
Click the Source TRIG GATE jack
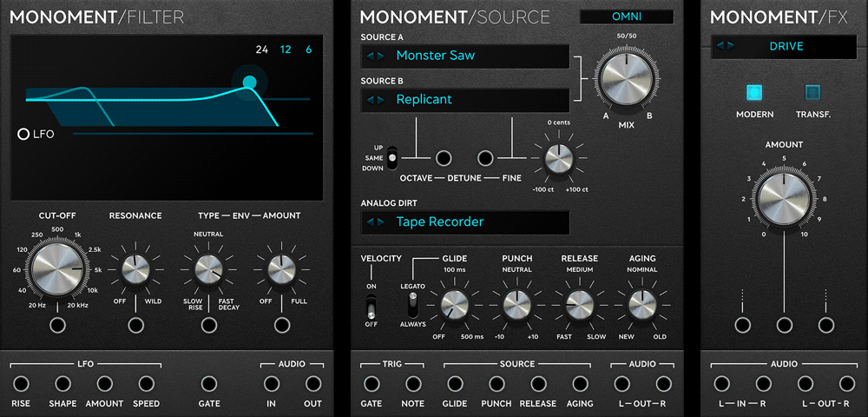(372, 384)
